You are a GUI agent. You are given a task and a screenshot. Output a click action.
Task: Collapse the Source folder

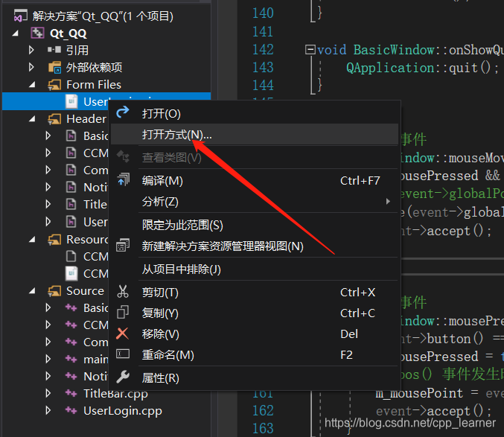[32, 291]
